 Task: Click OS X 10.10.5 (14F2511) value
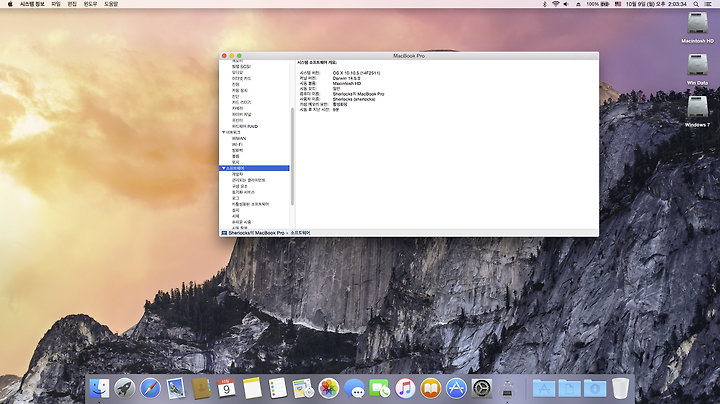click(356, 73)
